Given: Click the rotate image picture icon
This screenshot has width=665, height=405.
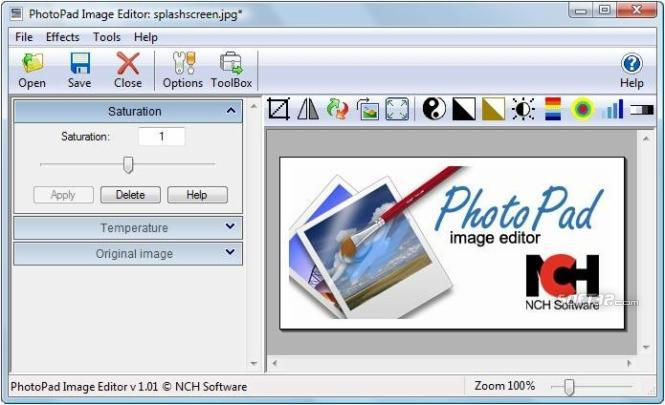Looking at the screenshot, I should coord(367,109).
